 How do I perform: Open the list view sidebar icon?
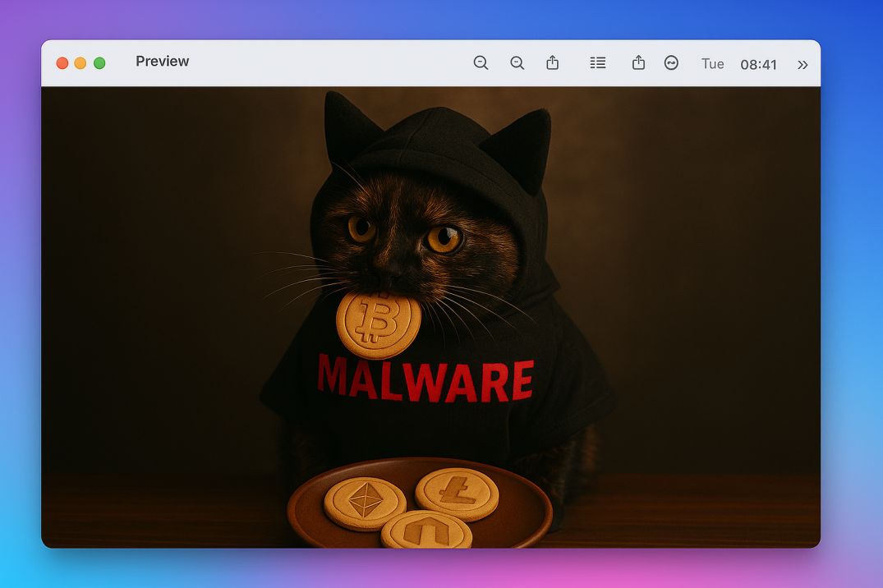coord(598,63)
